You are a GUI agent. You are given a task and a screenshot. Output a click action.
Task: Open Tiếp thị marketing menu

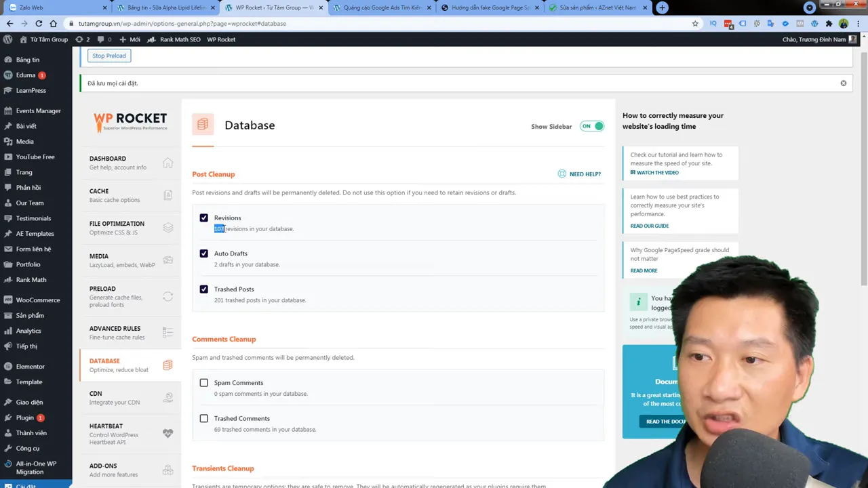[x=26, y=346]
